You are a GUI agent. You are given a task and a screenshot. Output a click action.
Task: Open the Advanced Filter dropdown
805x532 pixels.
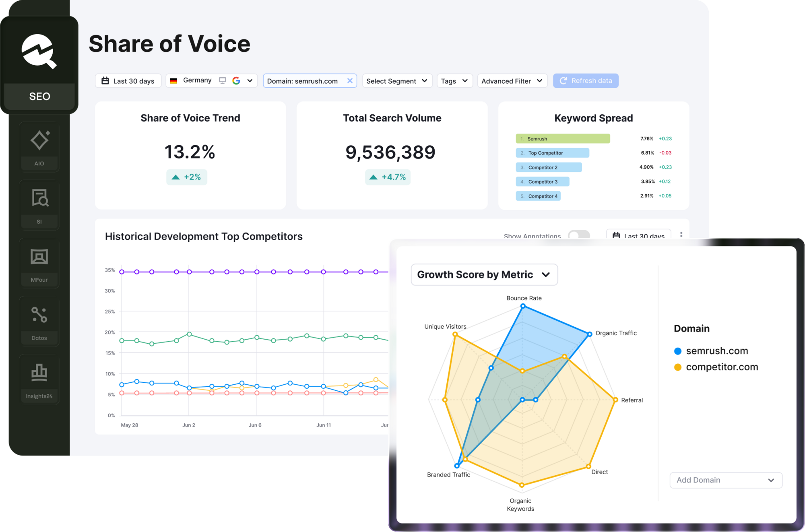[512, 80]
